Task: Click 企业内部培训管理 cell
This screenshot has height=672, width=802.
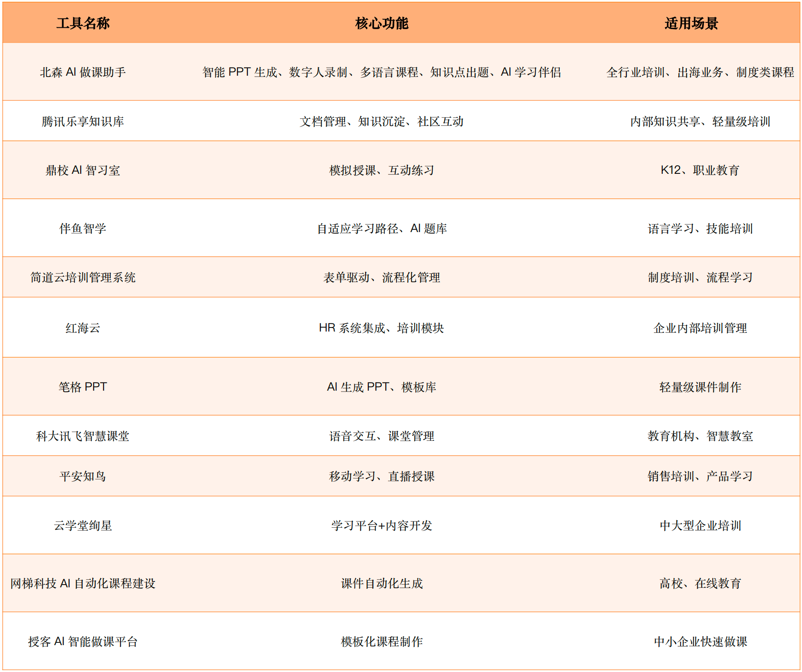Action: point(700,328)
